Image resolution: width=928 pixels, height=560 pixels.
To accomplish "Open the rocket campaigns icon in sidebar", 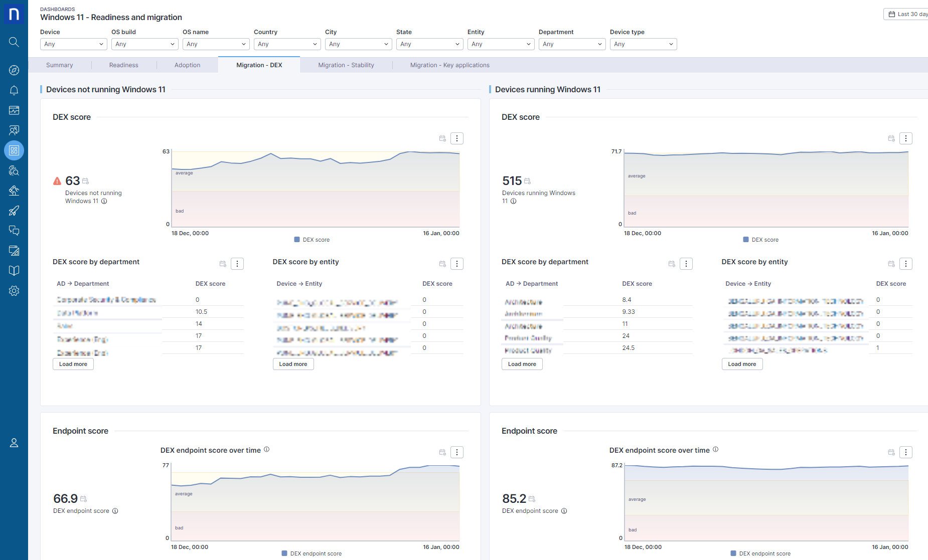I will [x=14, y=211].
